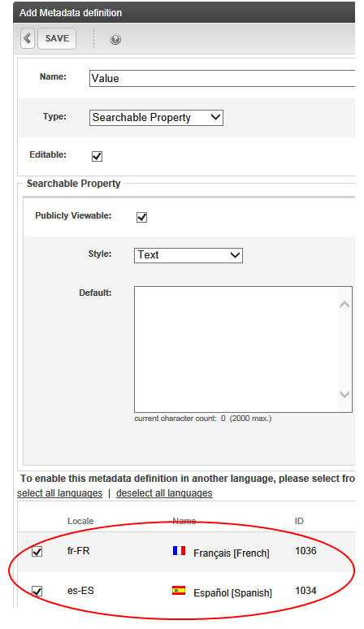The width and height of the screenshot is (364, 629).
Task: Click the Default textarea down arrow
Action: pos(344,394)
